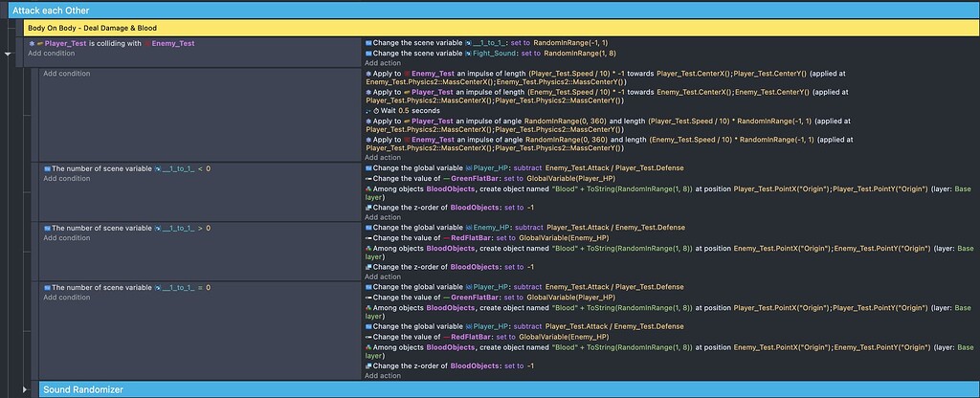The height and width of the screenshot is (398, 980).
Task: Click the z-order icon in the '> 0' event actions
Action: [x=368, y=267]
